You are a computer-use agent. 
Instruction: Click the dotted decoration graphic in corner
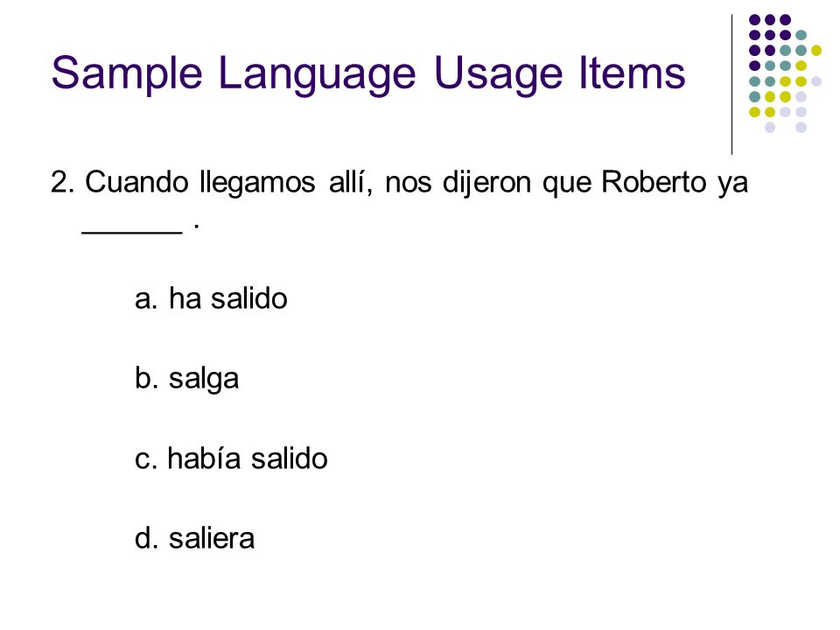tap(786, 73)
